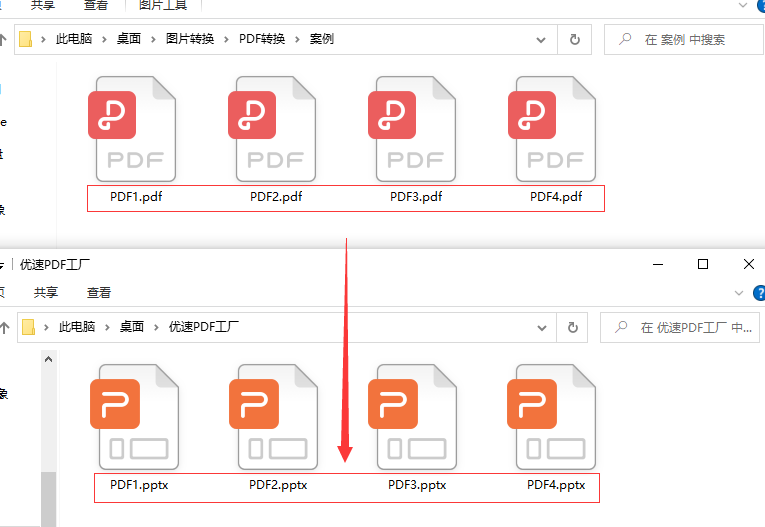The height and width of the screenshot is (527, 765).
Task: Focus the 在 案例 中搜索 search box
Action: [684, 40]
